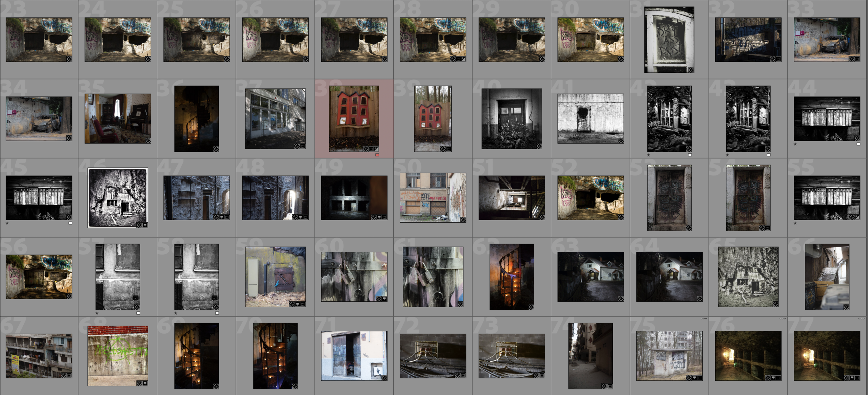Select the open blue doors photo 71
The width and height of the screenshot is (868, 395).
pos(354,356)
